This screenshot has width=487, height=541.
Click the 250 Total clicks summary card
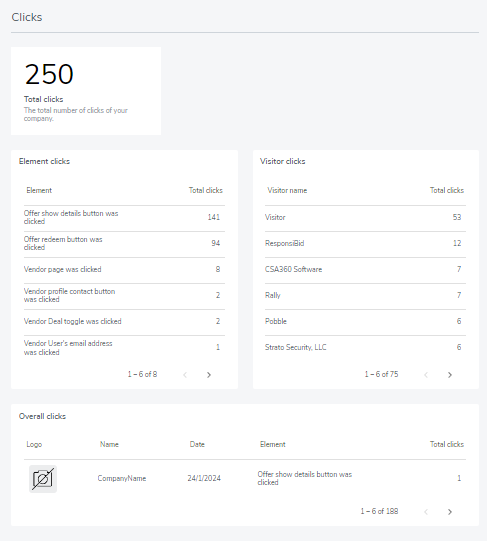tap(86, 91)
